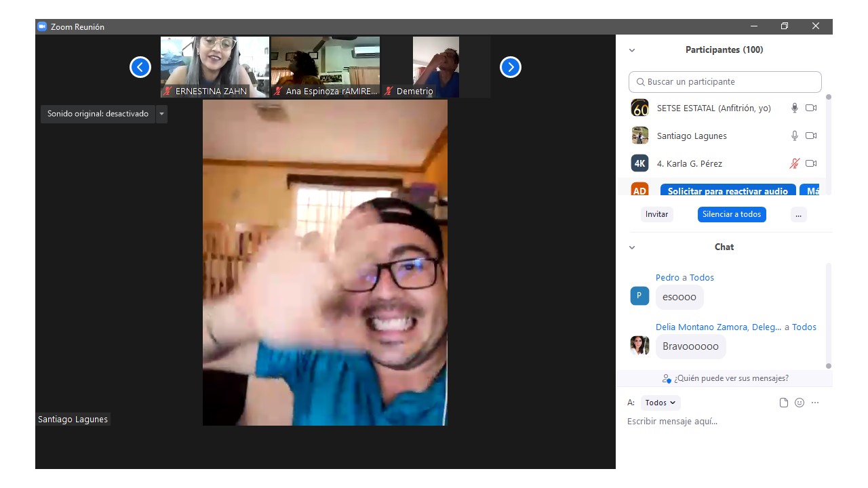Click Santiago Lagunes camera icon
Image resolution: width=868 pixels, height=488 pixels.
point(811,136)
